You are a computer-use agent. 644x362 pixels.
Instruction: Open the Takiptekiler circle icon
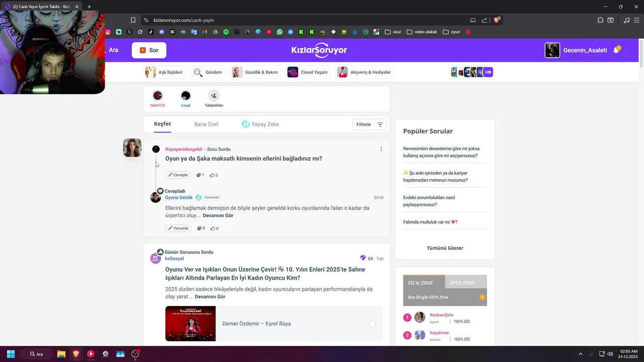pos(214,96)
